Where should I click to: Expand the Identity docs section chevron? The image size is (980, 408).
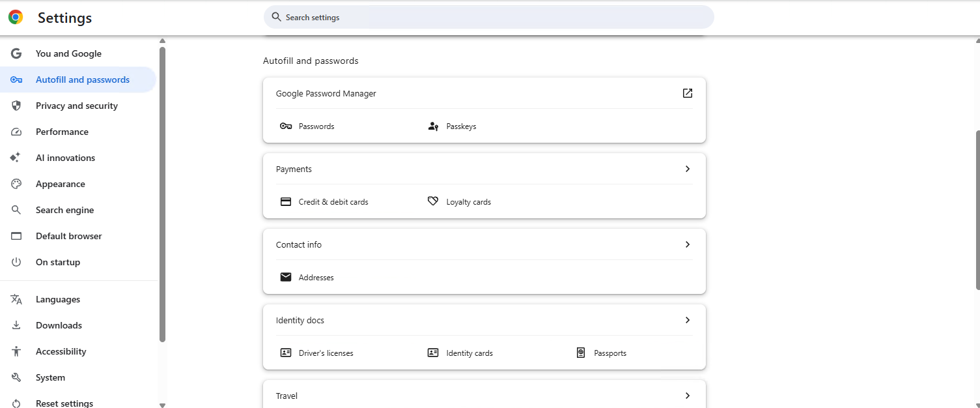click(688, 320)
